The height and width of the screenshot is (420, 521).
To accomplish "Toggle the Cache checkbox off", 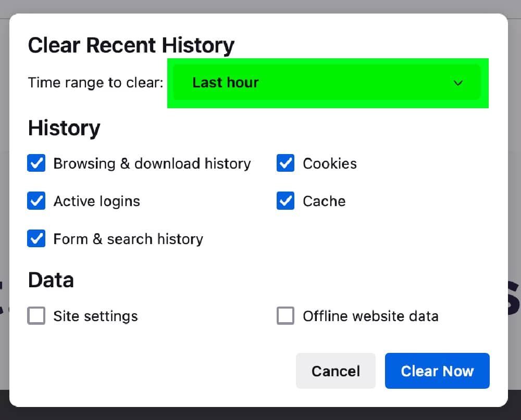I will click(286, 201).
